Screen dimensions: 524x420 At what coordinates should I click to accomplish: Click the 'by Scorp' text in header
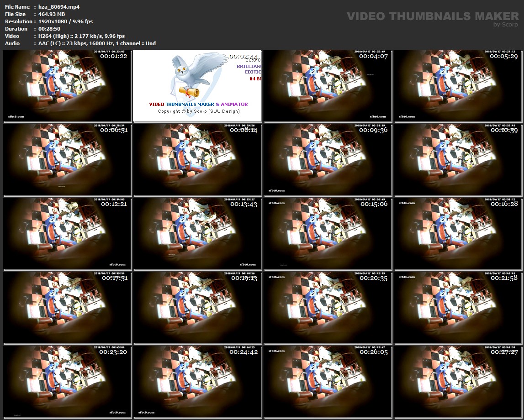(x=506, y=25)
